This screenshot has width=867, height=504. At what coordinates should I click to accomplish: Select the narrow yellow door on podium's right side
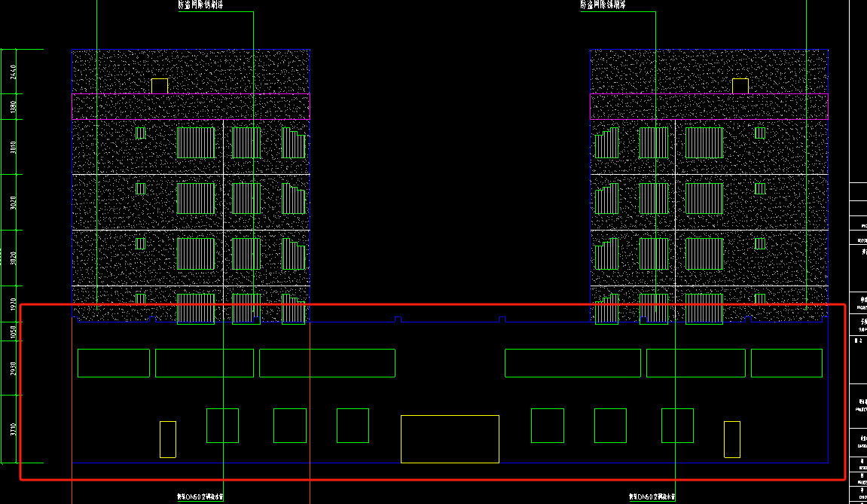pos(732,439)
